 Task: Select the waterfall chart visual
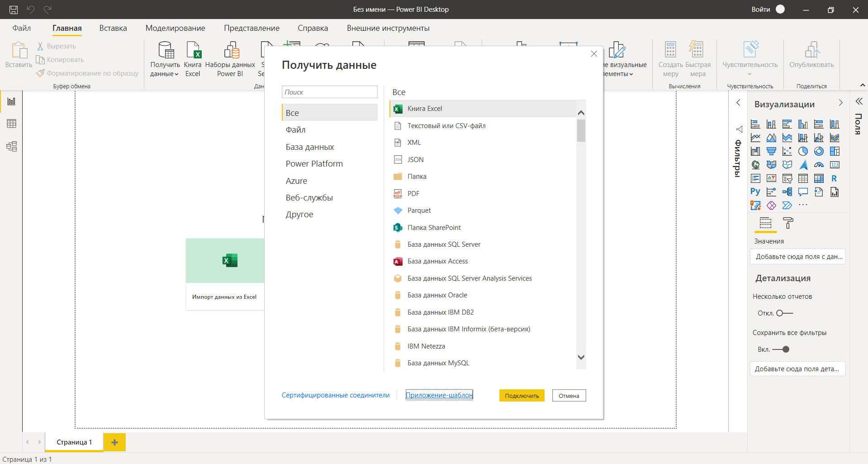tap(755, 151)
